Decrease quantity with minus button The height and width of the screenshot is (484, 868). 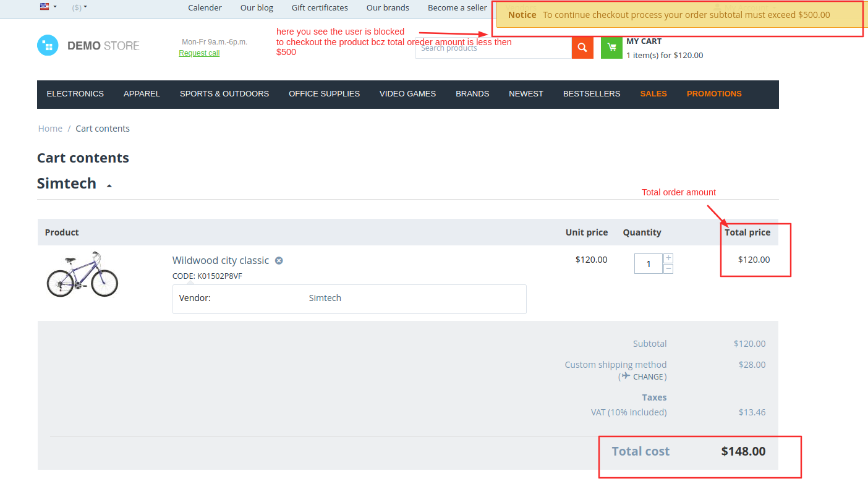(668, 268)
